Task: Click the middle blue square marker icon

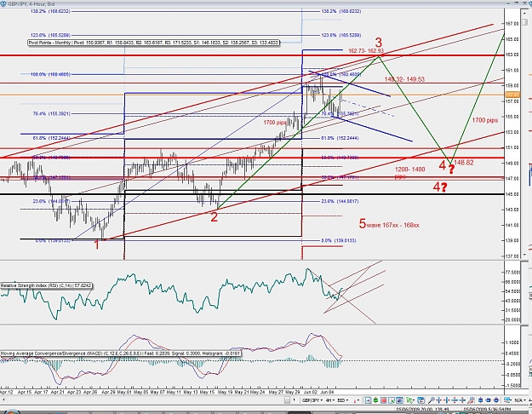Action: 489,400
